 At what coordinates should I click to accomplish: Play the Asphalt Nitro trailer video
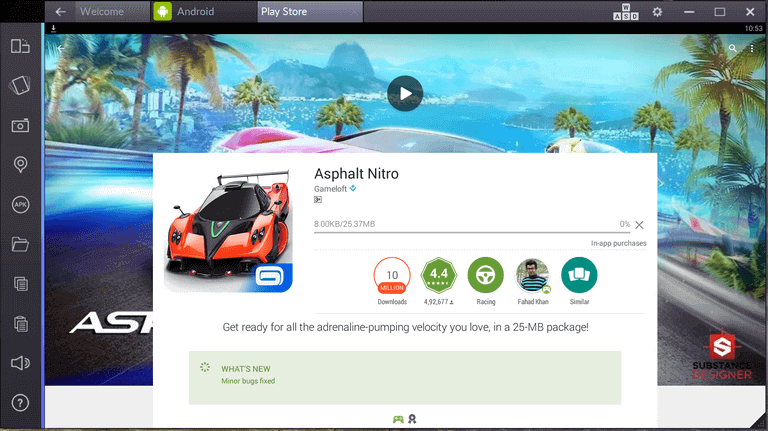click(x=405, y=94)
